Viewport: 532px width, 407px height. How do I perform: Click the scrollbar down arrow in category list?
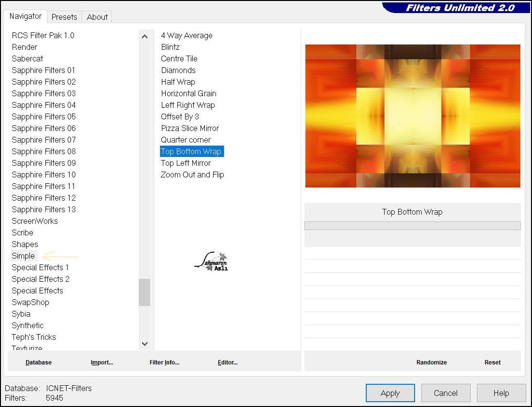pos(144,344)
